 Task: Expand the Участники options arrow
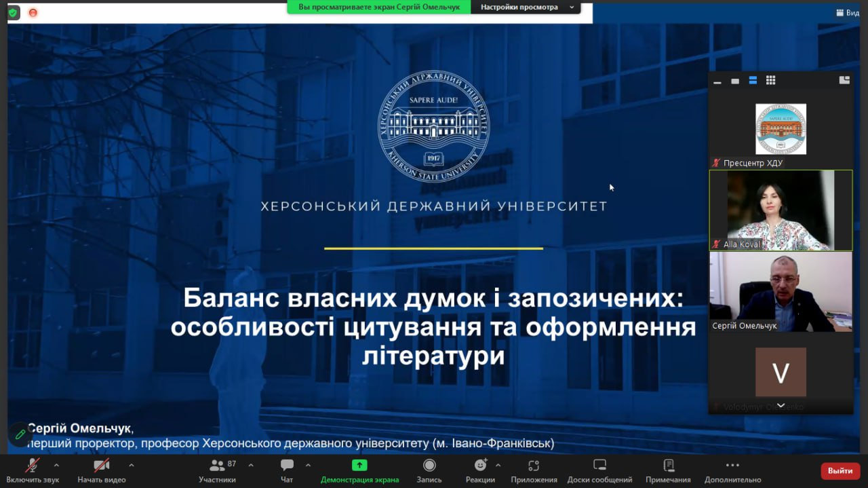[x=251, y=466]
